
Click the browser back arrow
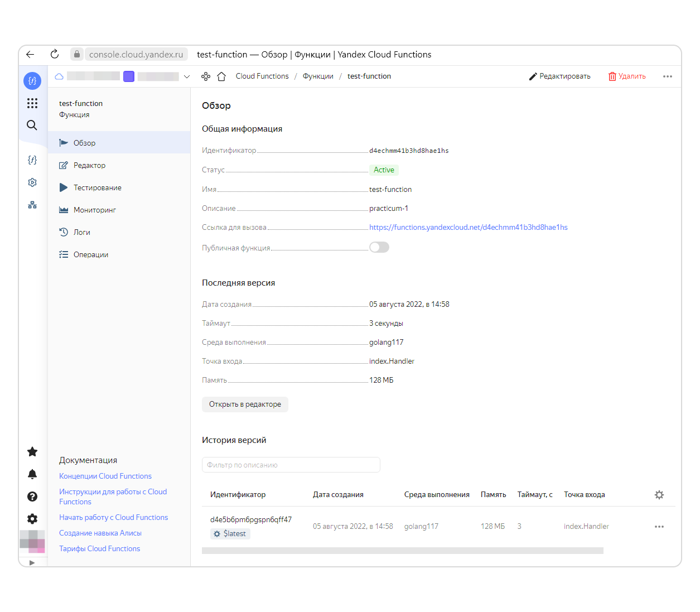(30, 54)
